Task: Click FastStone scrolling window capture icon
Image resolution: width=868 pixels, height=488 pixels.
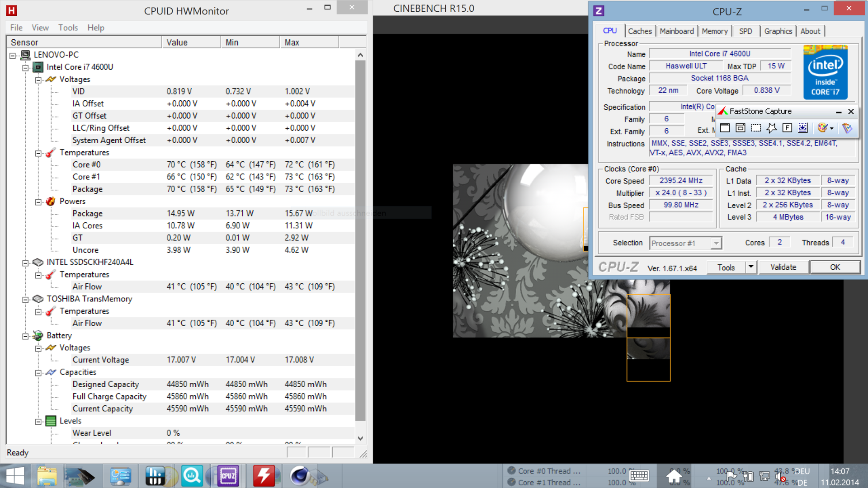Action: coord(803,128)
